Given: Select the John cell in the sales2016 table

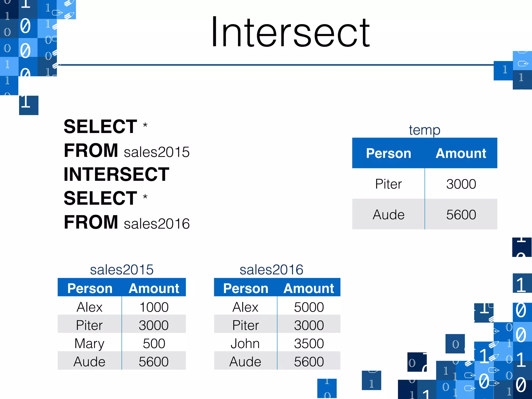Looking at the screenshot, I should pos(245,343).
